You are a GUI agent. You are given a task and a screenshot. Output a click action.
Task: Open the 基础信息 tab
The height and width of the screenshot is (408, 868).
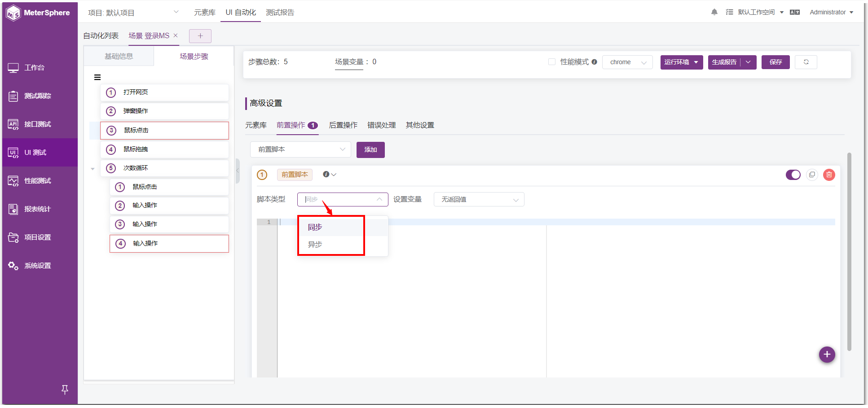[119, 56]
